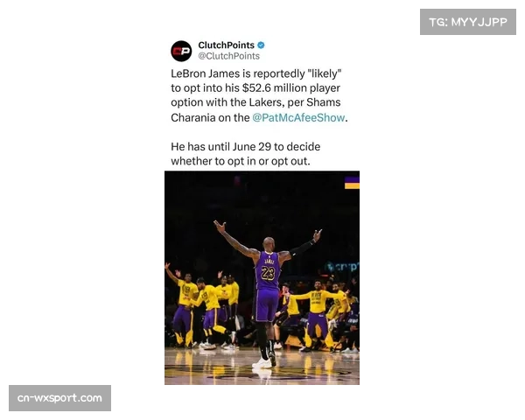
Task: Click the blue verified badge
Action: [x=261, y=45]
